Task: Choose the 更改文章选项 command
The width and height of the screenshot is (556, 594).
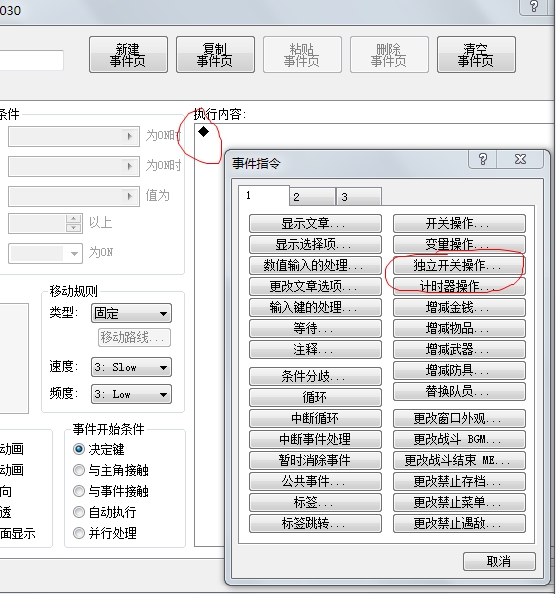Action: coord(315,286)
